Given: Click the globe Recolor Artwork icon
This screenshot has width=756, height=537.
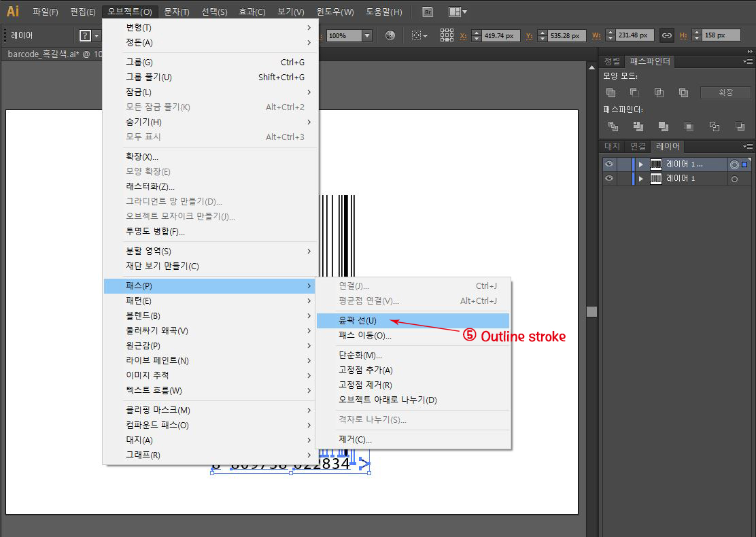Looking at the screenshot, I should click(x=390, y=35).
